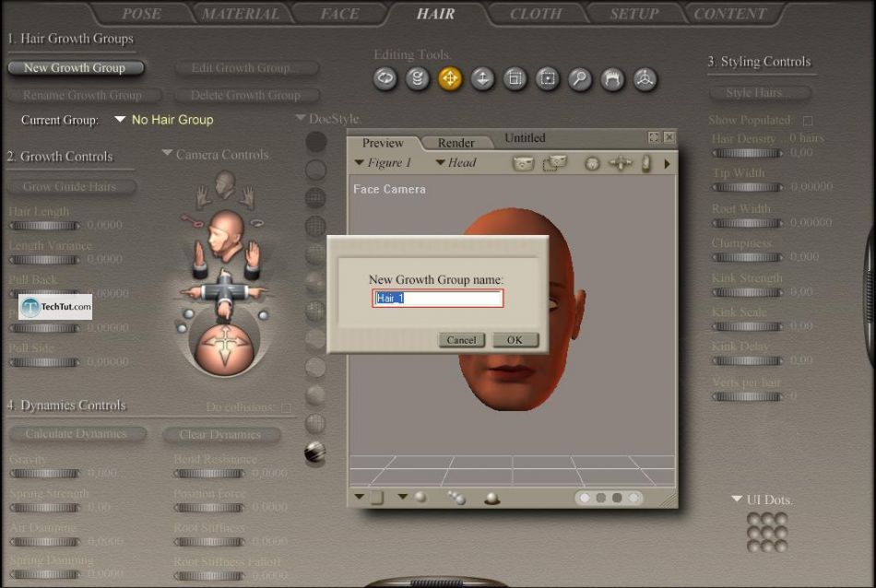
Task: Click the Hair Length slider
Action: point(44,226)
